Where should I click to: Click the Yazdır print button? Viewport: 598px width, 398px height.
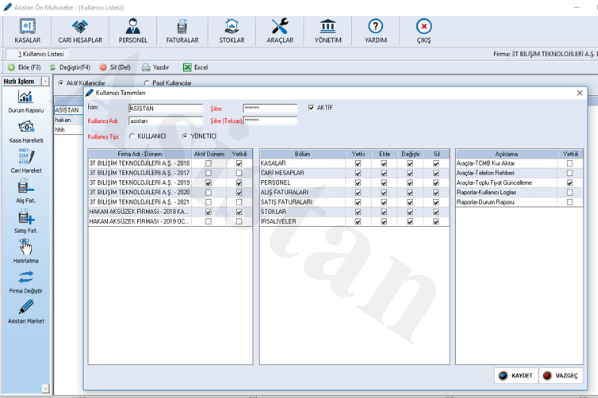156,67
